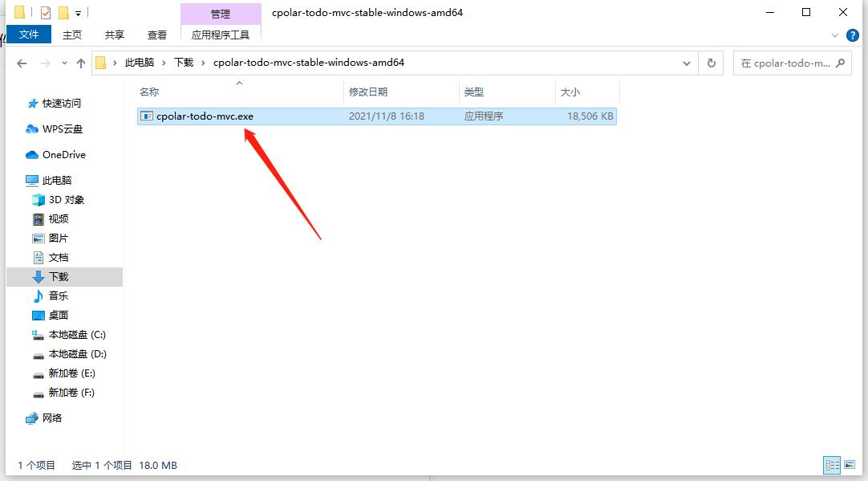Switch to the 查看 ribbon tab
Viewport: 868px width, 481px height.
click(x=157, y=35)
